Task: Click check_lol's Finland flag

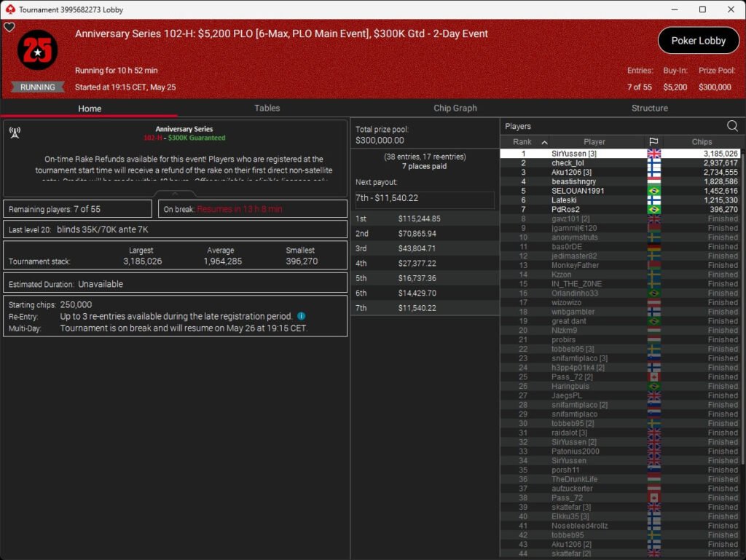Action: (653, 163)
